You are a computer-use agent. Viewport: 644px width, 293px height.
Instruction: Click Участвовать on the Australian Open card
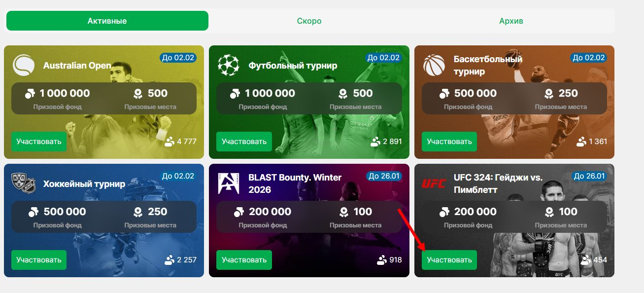(x=39, y=142)
